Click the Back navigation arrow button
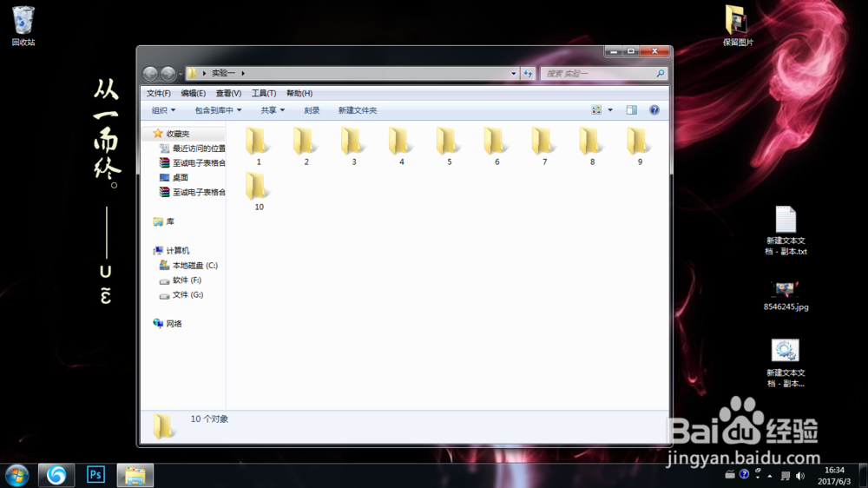The height and width of the screenshot is (488, 868). coord(150,73)
